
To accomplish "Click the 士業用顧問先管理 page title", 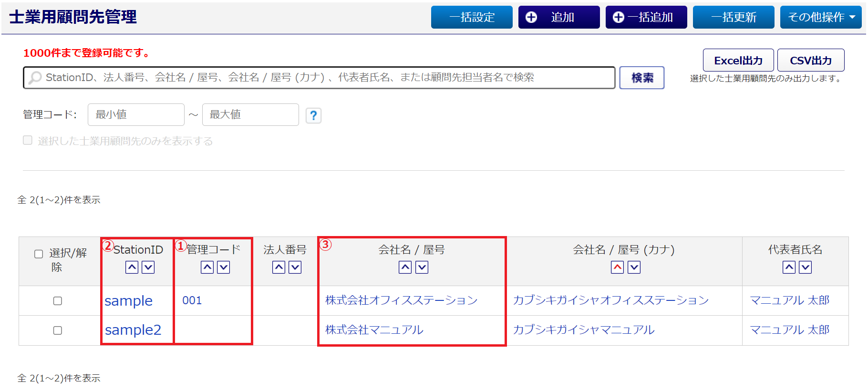I will (73, 17).
